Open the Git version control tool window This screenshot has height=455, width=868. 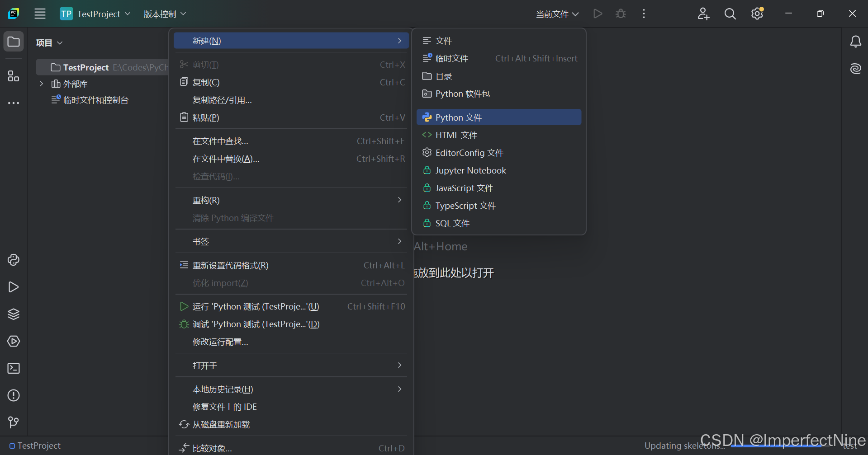click(14, 422)
